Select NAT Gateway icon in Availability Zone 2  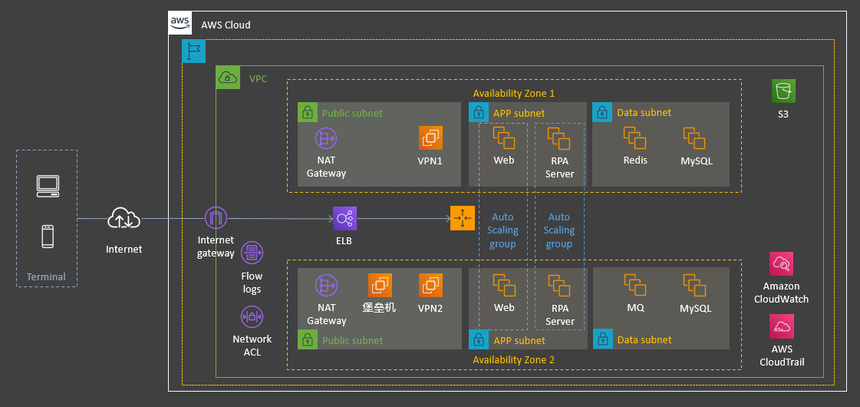[x=326, y=285]
